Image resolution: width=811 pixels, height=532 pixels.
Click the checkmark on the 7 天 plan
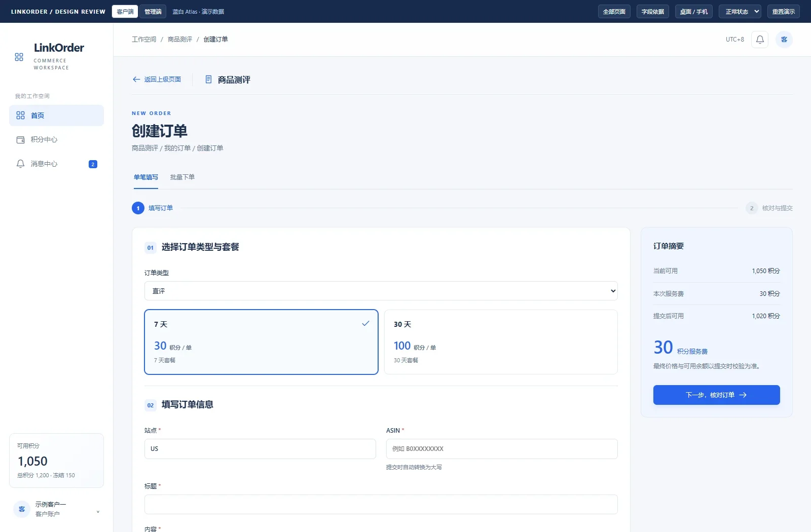[x=365, y=323]
